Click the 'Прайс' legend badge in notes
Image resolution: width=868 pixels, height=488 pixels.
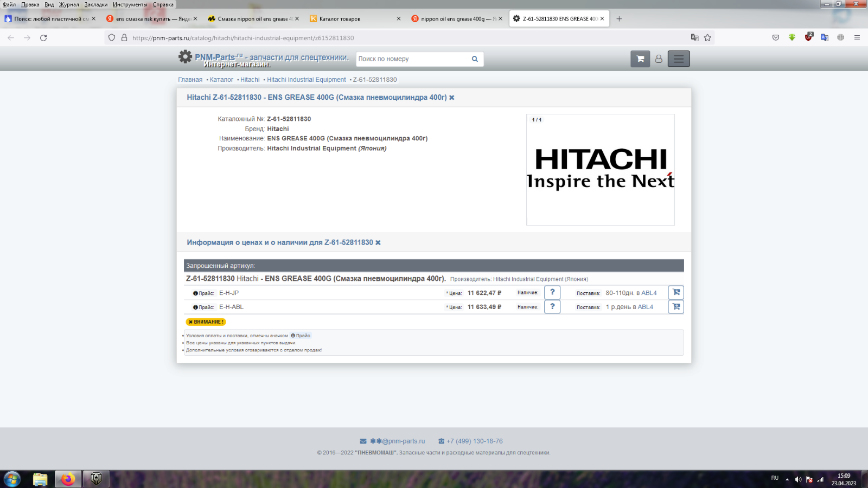tap(301, 336)
